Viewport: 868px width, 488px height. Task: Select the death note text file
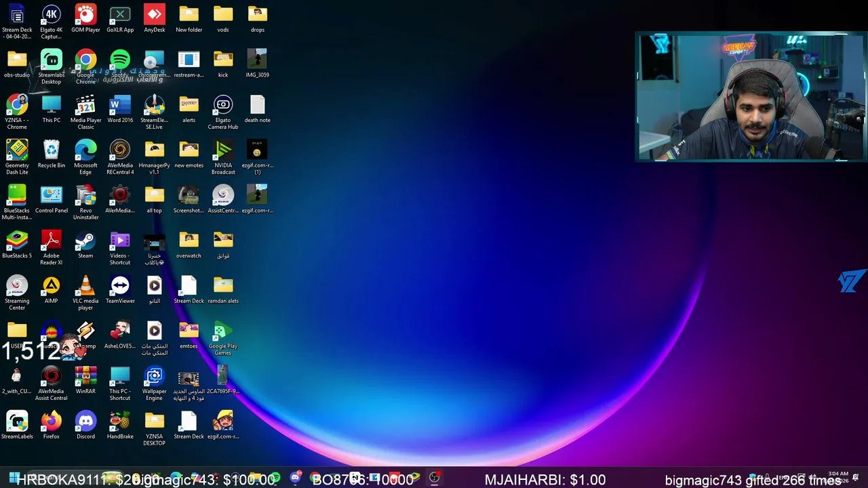(x=257, y=109)
